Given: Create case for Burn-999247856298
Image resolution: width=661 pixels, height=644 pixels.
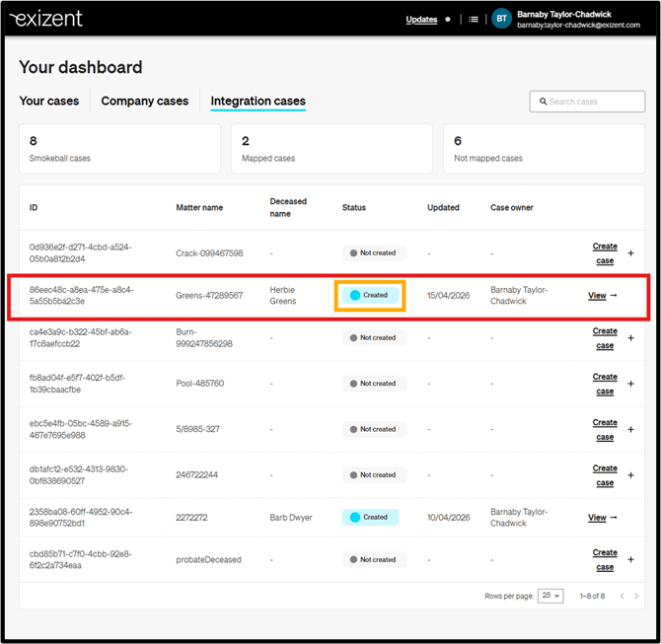Looking at the screenshot, I should pos(605,338).
